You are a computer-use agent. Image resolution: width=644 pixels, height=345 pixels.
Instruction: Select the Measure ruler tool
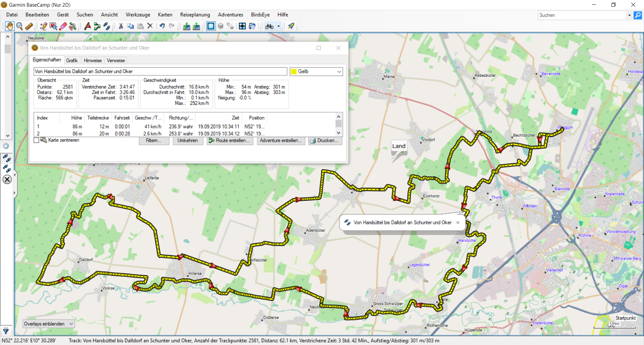[29, 26]
